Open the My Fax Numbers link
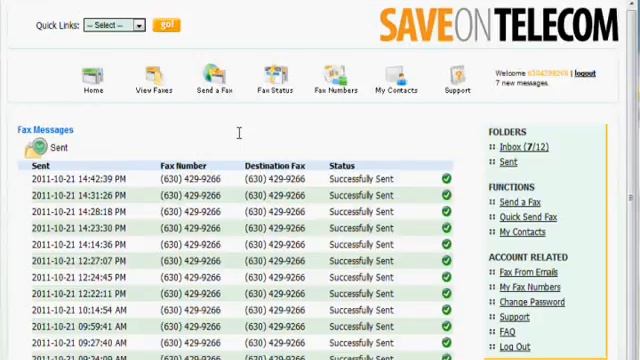Screen dimensions: 640x360 (530, 287)
